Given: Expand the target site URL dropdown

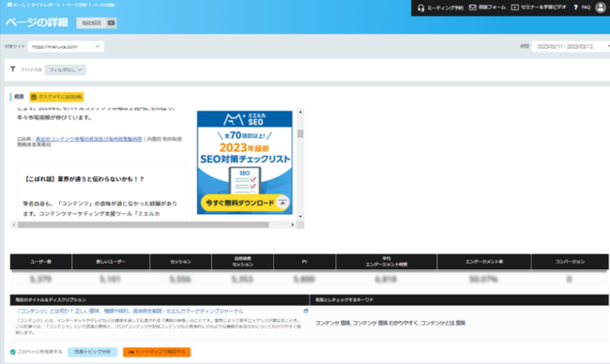Looking at the screenshot, I should 66,46.
